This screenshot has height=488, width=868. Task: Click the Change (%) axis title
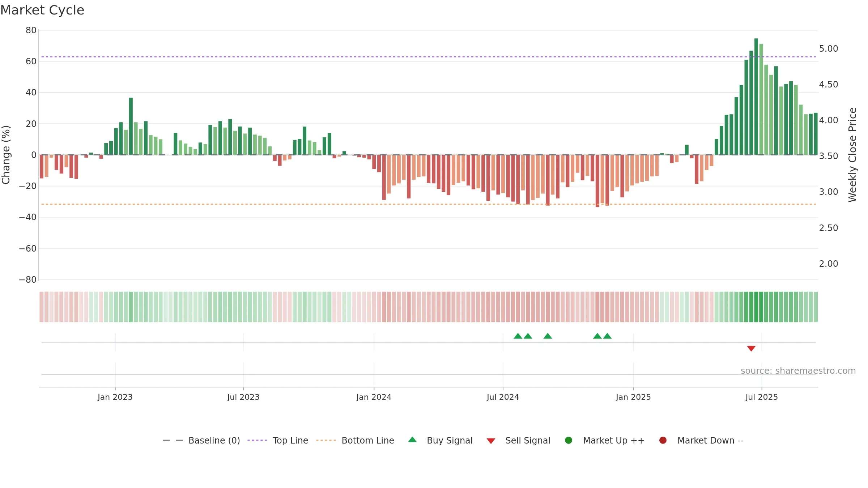[6, 155]
